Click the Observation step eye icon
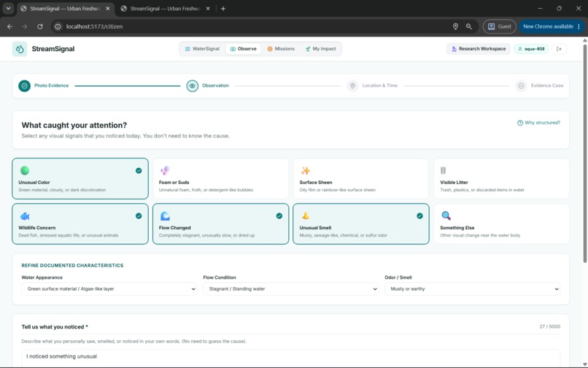Screen dimensions: 588x368 coord(193,86)
